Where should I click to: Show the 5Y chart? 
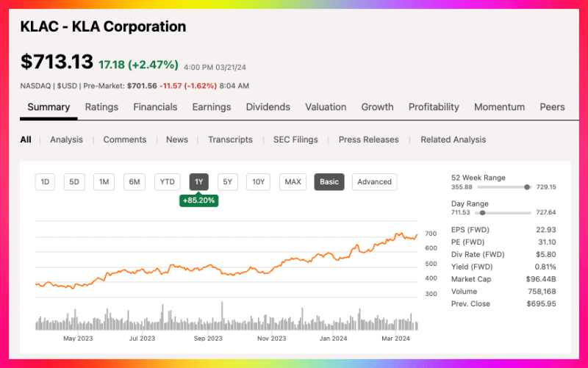coord(228,181)
